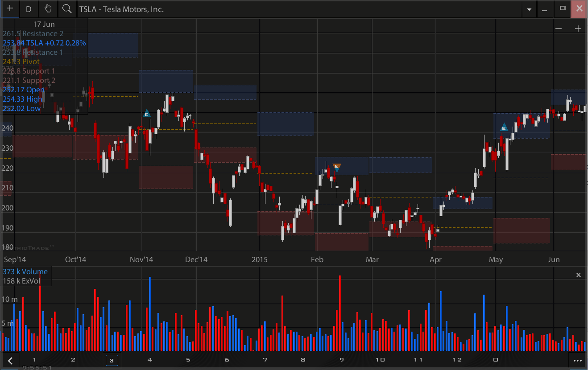
Task: Click the Dec'14 time axis label
Action: [x=196, y=259]
